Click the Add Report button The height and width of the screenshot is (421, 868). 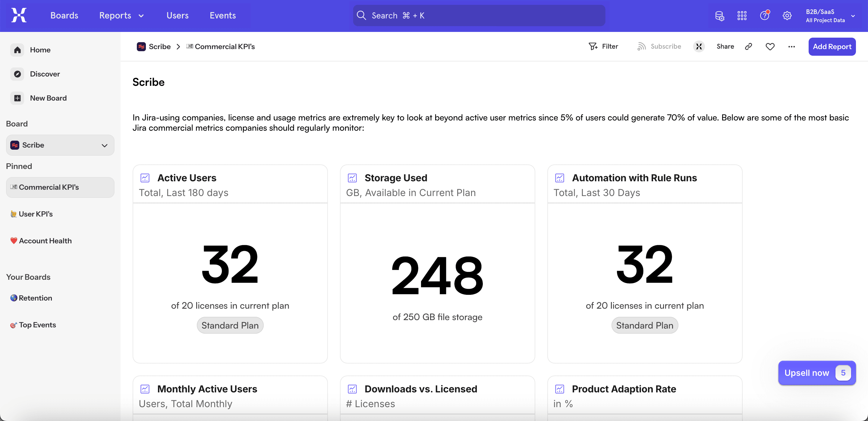pos(832,46)
